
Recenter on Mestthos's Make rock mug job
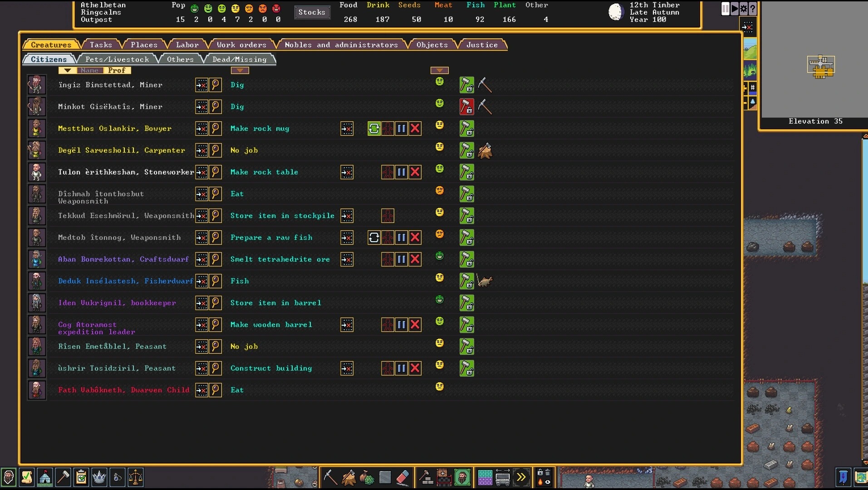click(x=347, y=129)
